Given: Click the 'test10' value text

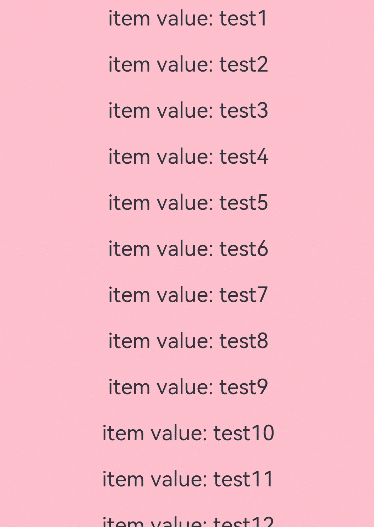Looking at the screenshot, I should (x=244, y=433).
